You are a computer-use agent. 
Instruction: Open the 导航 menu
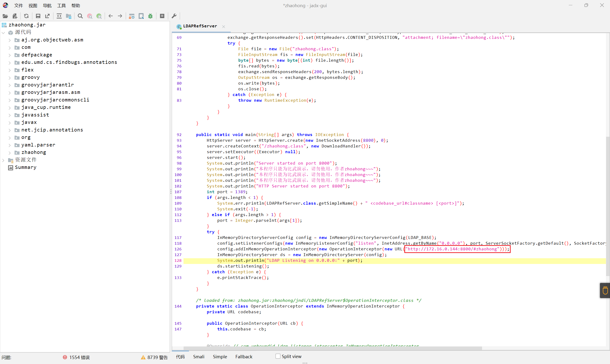[x=47, y=5]
